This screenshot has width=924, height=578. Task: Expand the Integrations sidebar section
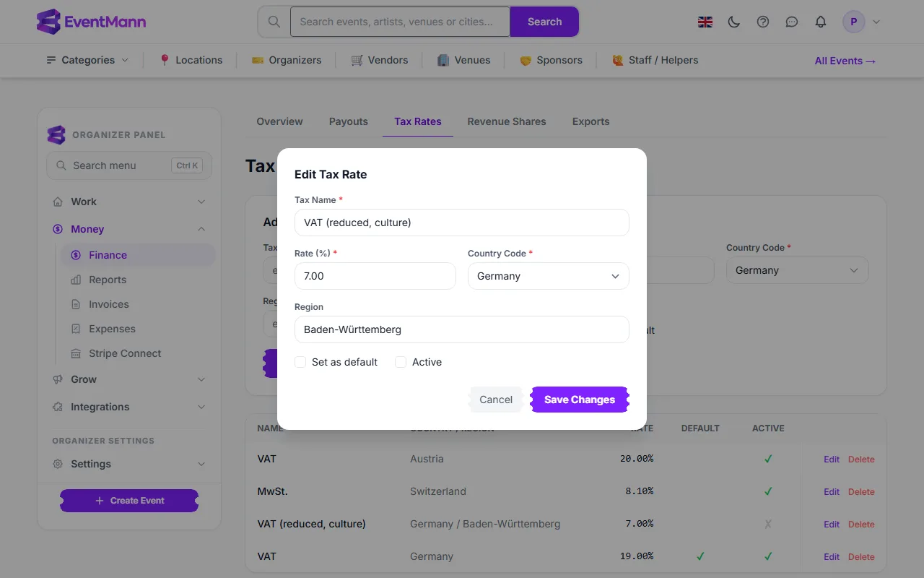(x=129, y=407)
